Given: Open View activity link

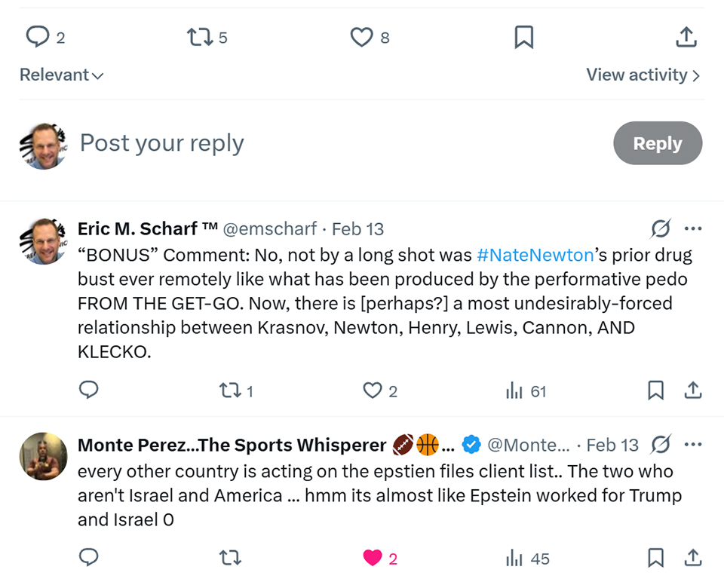Looking at the screenshot, I should pyautogui.click(x=643, y=75).
